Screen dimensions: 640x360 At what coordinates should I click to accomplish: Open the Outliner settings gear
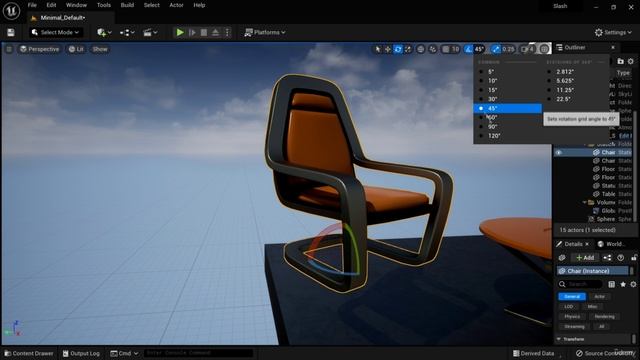[631, 61]
